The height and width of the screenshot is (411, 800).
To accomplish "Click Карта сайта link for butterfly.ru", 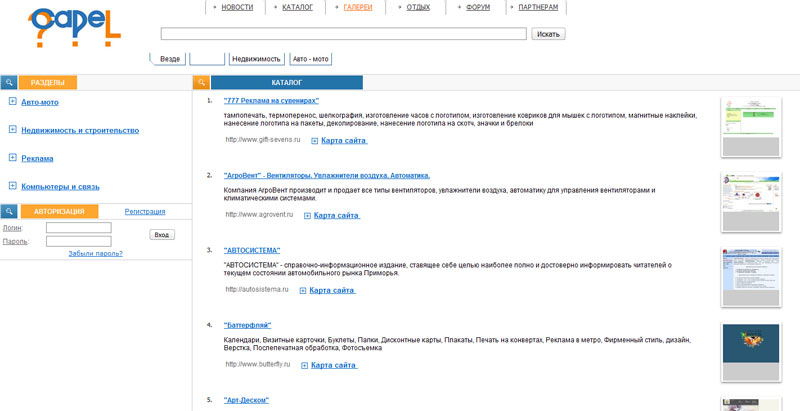I will coord(334,366).
